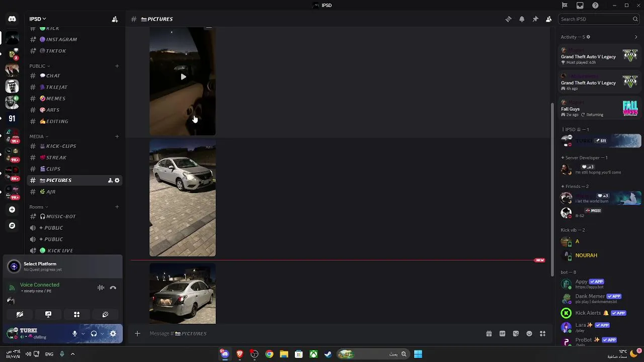Play the video with the play button
644x362 pixels.
point(183,77)
